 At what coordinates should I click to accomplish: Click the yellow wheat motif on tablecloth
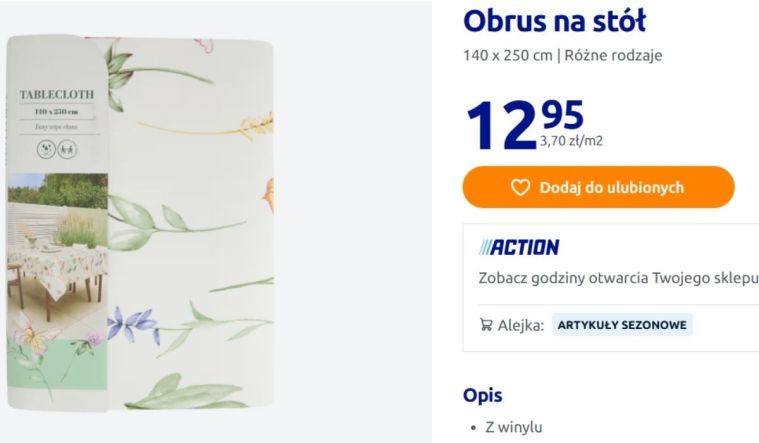coord(250,125)
